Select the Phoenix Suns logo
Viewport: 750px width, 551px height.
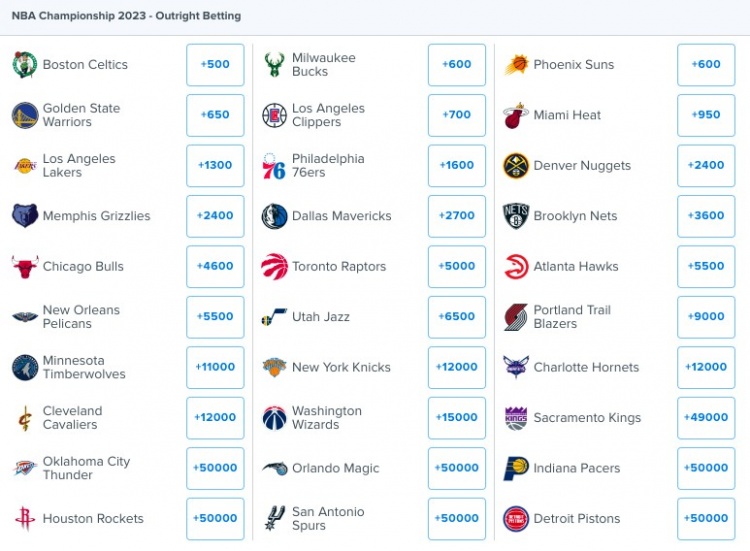click(x=516, y=65)
